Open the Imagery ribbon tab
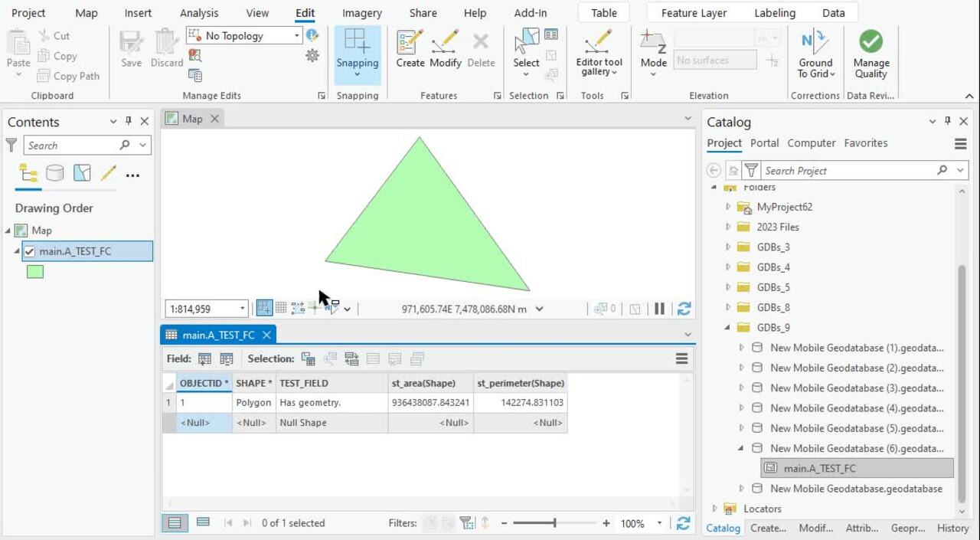 361,13
